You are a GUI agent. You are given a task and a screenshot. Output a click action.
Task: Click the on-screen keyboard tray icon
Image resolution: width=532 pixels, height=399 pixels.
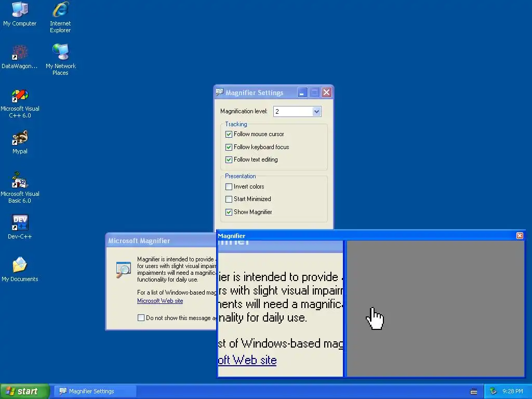474,392
